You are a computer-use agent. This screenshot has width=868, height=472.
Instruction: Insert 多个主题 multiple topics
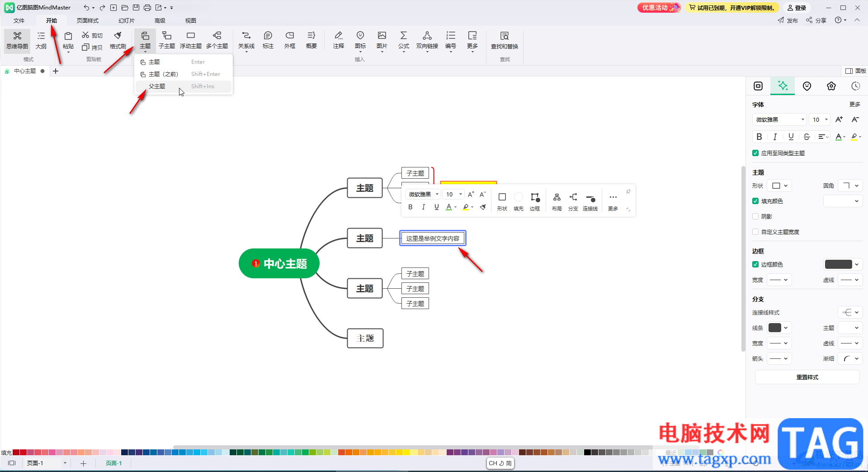coord(217,40)
